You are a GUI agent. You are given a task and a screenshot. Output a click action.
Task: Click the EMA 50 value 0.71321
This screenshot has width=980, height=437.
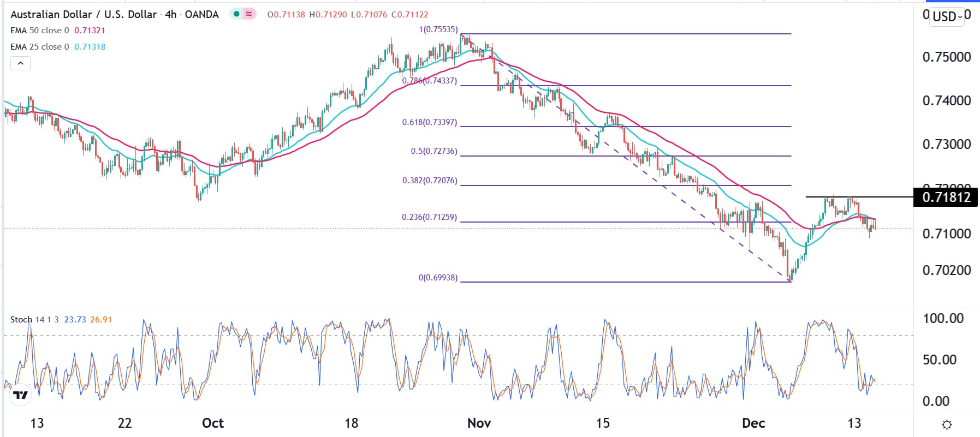pyautogui.click(x=90, y=31)
